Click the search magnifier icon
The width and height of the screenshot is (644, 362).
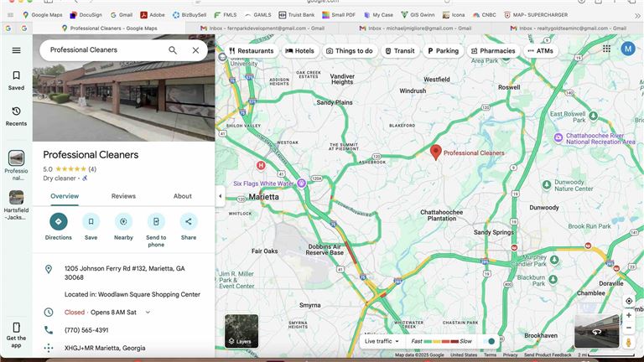tap(173, 50)
